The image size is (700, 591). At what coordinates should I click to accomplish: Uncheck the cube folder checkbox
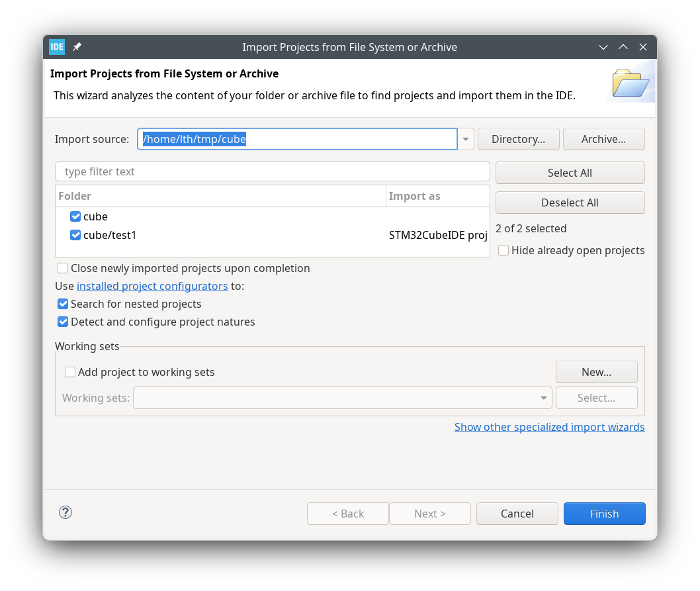point(75,216)
